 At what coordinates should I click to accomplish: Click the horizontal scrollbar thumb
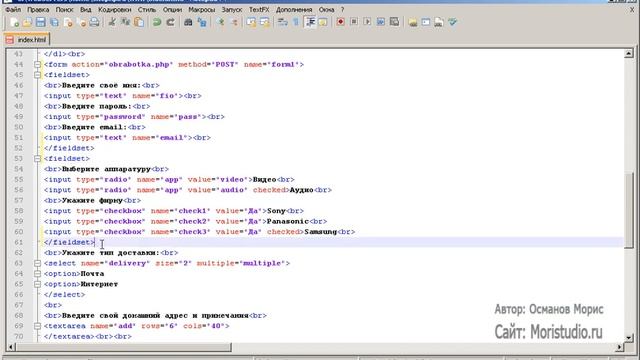pyautogui.click(x=123, y=347)
